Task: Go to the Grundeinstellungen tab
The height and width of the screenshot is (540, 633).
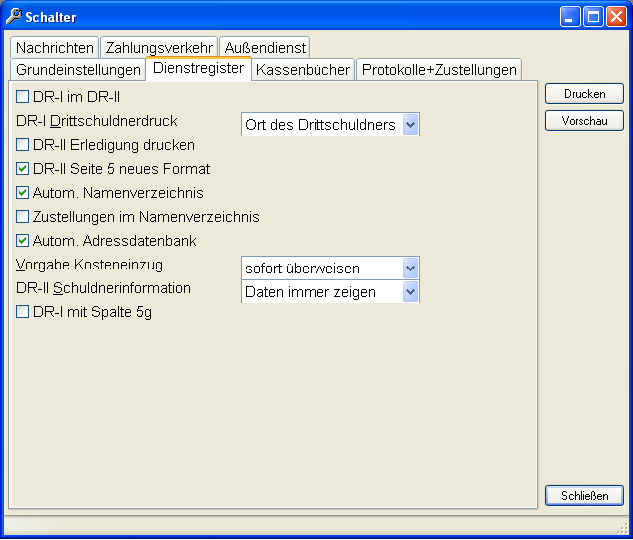Action: pos(78,69)
